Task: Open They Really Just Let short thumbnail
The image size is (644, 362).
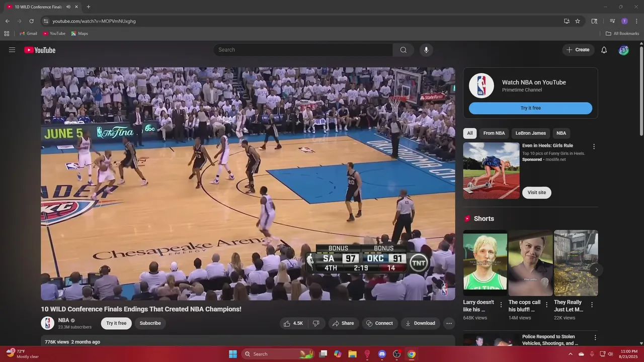Action: 576,263
